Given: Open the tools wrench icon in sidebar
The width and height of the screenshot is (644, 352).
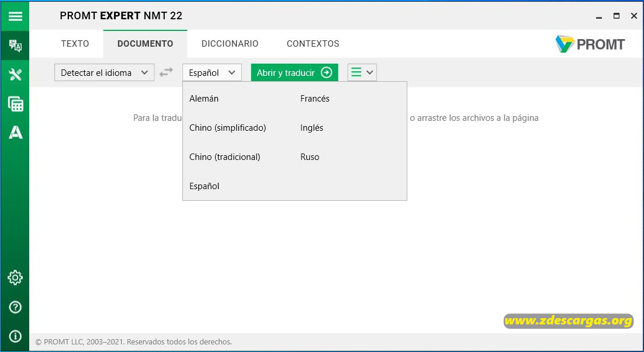Looking at the screenshot, I should click(15, 74).
